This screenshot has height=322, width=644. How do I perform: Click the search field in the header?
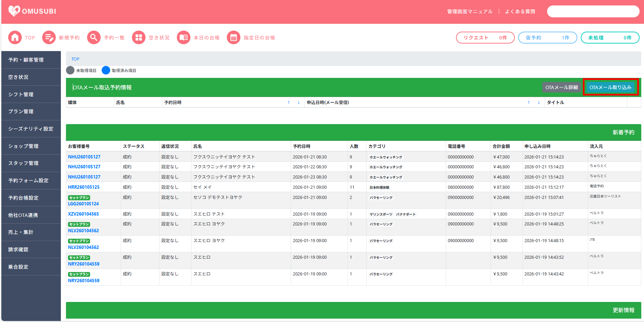pyautogui.click(x=593, y=11)
